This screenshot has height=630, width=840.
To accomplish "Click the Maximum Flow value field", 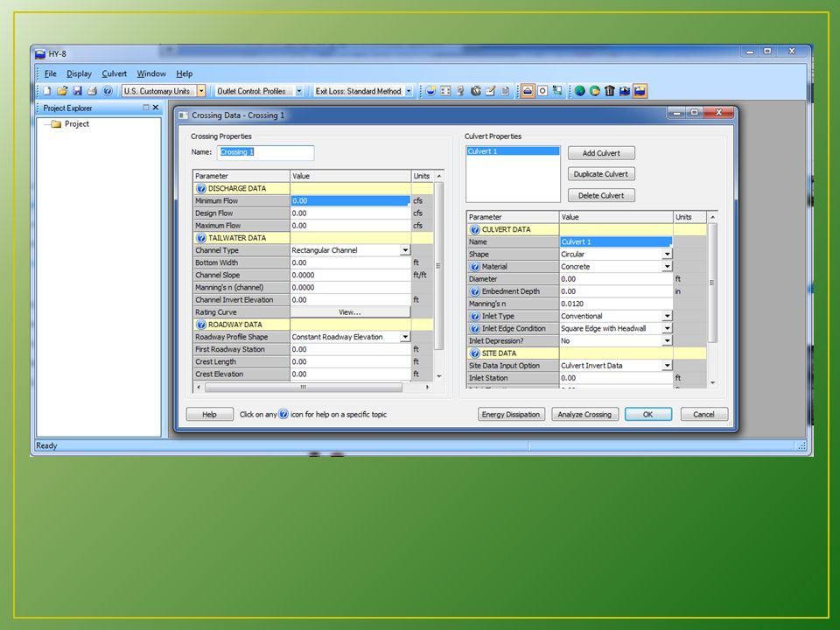I will tap(350, 226).
